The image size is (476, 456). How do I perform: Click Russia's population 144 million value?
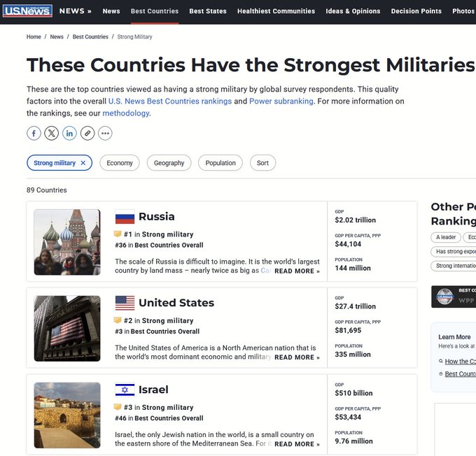pyautogui.click(x=353, y=268)
